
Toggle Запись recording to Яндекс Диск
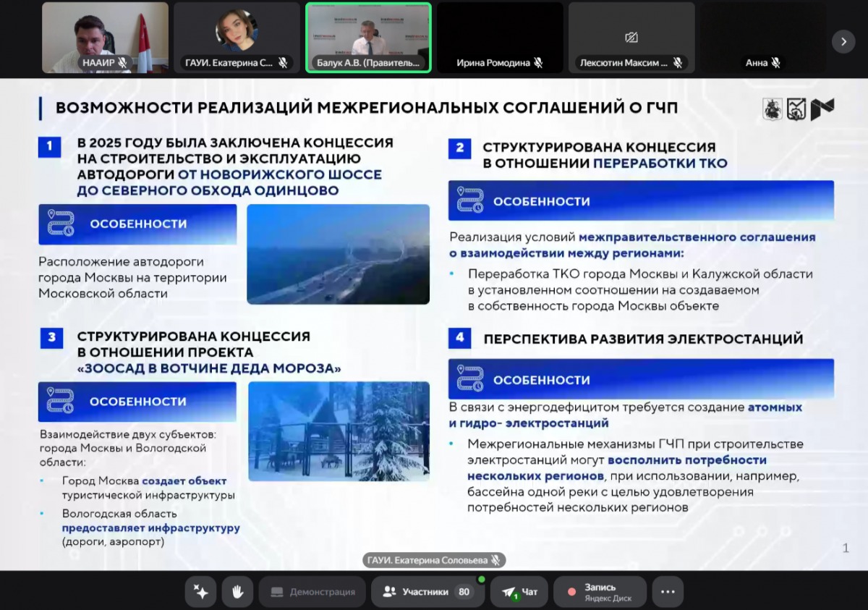599,592
